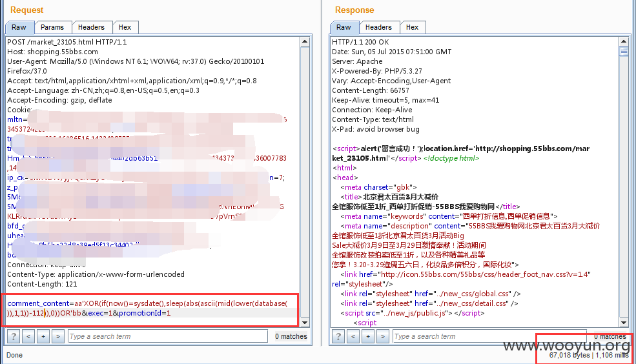This screenshot has height=364, width=636.
Task: Open the Response Hex tab
Action: click(x=412, y=27)
